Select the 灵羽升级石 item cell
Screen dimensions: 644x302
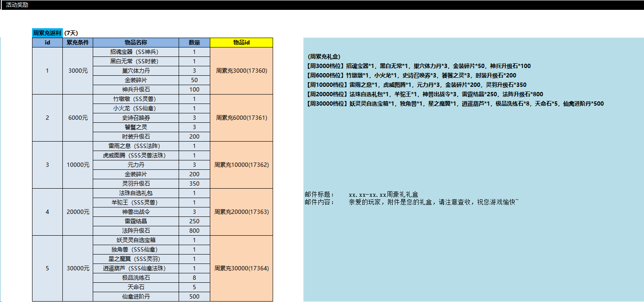pos(136,184)
